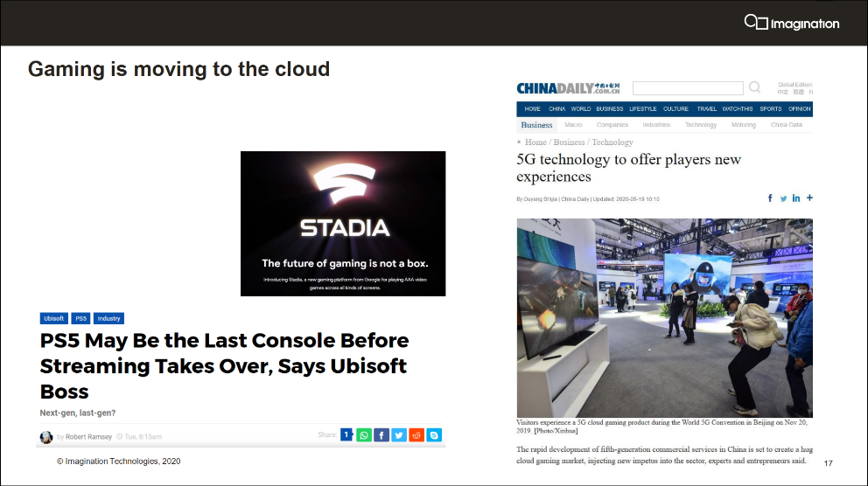Select the Companies sub-navigation tab
The width and height of the screenshot is (868, 486).
(612, 125)
